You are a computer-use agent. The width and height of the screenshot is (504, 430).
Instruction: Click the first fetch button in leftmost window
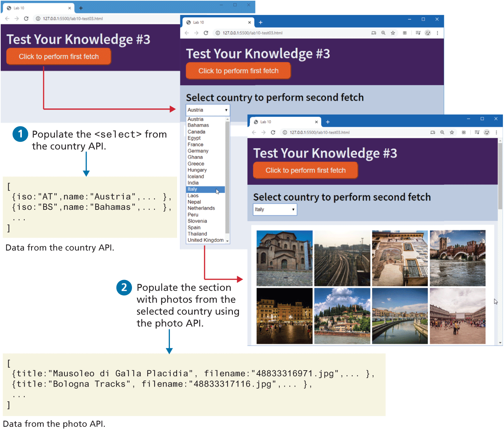(x=59, y=57)
